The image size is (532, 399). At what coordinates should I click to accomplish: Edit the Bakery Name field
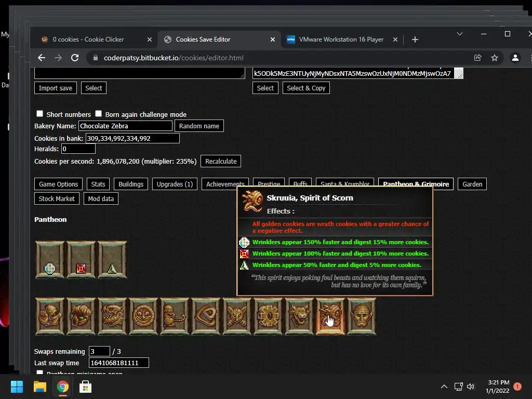125,126
